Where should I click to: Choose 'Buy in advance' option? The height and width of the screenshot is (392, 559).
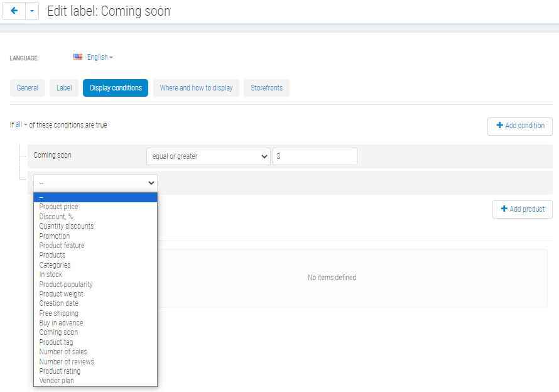coord(95,323)
